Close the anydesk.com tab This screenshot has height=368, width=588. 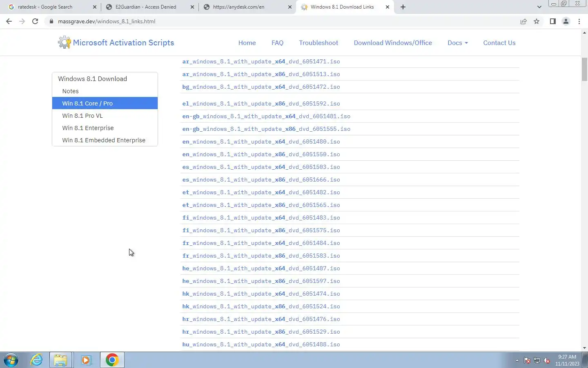290,7
